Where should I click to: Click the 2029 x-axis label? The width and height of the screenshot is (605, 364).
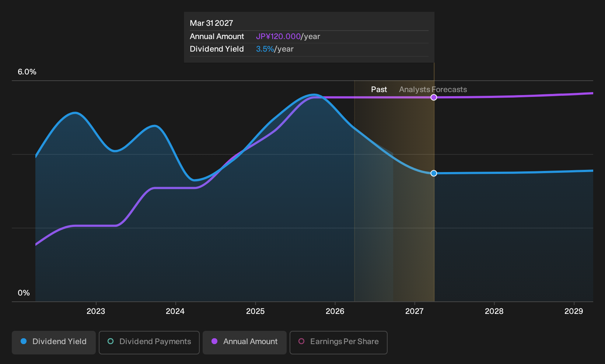tap(574, 311)
